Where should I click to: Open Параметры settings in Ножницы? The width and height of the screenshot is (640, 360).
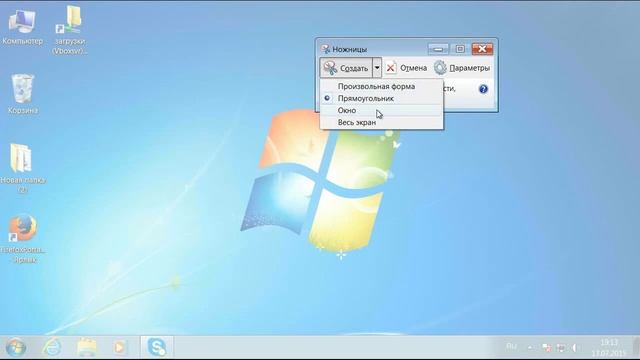[462, 68]
